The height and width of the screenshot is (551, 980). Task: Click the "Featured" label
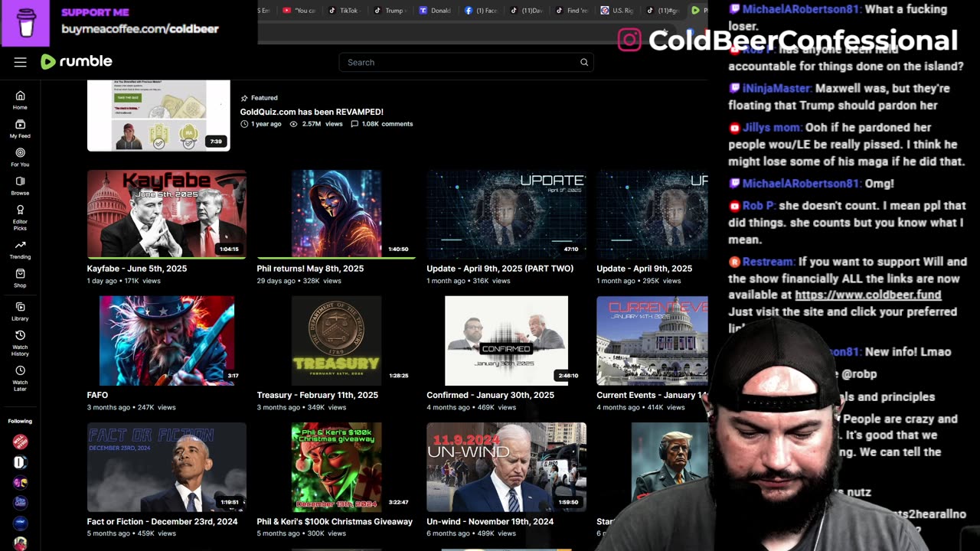click(264, 98)
